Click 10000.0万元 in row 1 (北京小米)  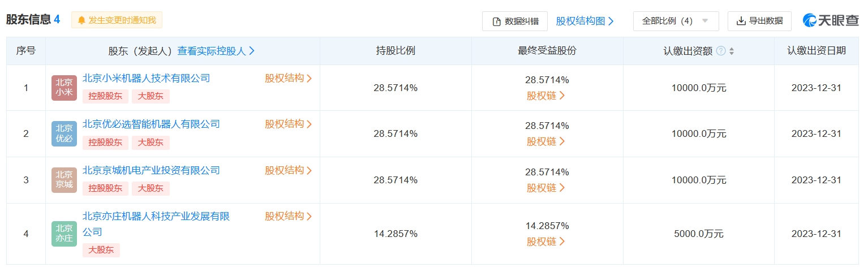tap(699, 88)
